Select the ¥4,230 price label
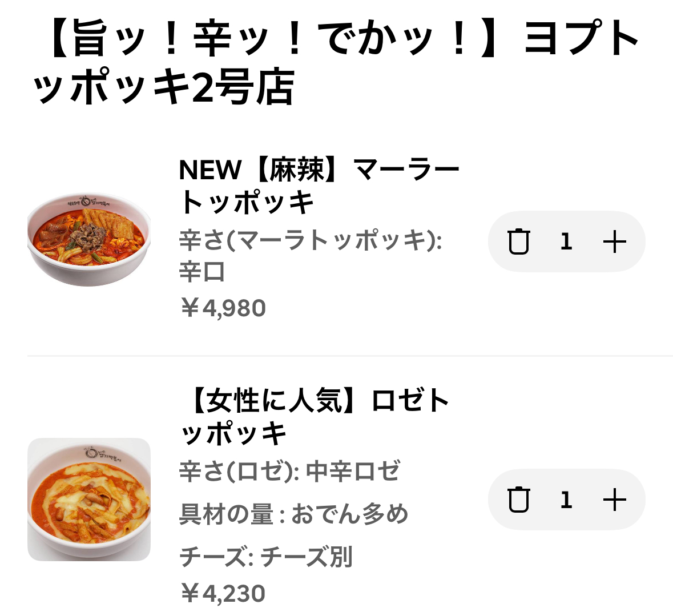673x616 pixels. click(223, 594)
